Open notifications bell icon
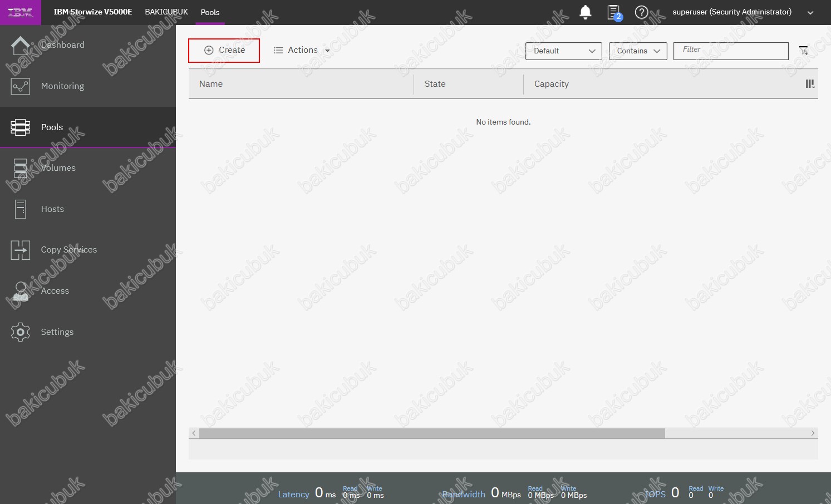This screenshot has height=504, width=831. [x=586, y=12]
